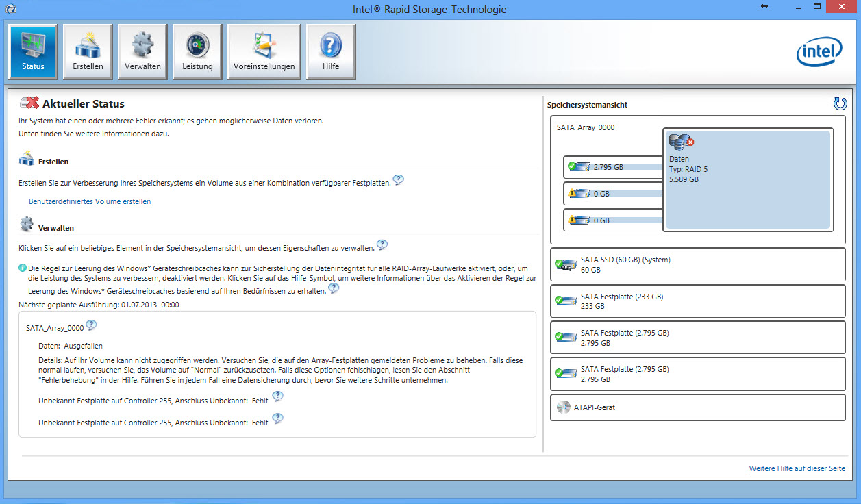Screen dimensions: 861x504
Task: Click the Nächste geplante Ausführung date line
Action: click(99, 305)
